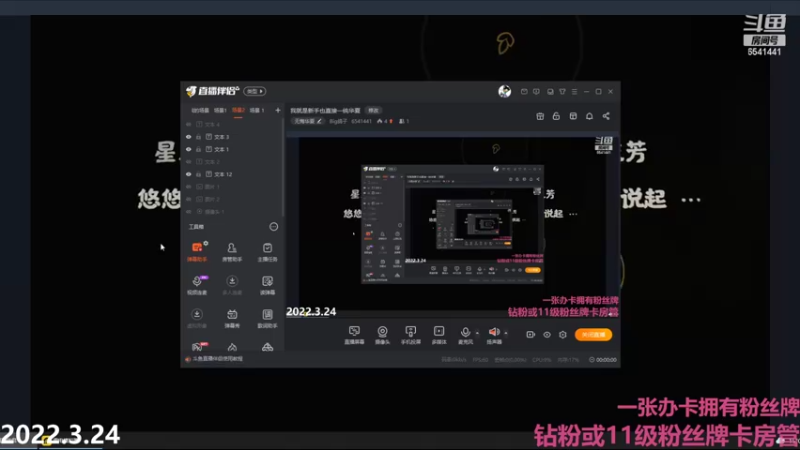Open the settings gear next to 关闭直播
The image size is (800, 450).
(x=563, y=335)
